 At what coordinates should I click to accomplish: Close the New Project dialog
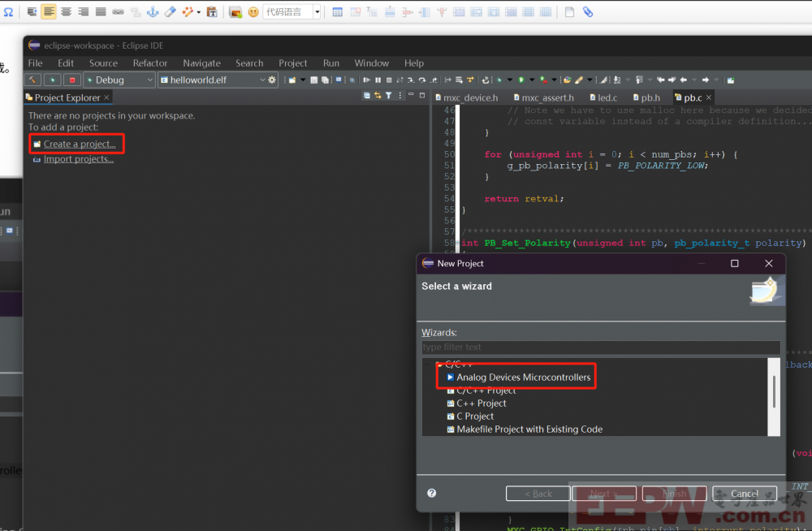pos(768,263)
